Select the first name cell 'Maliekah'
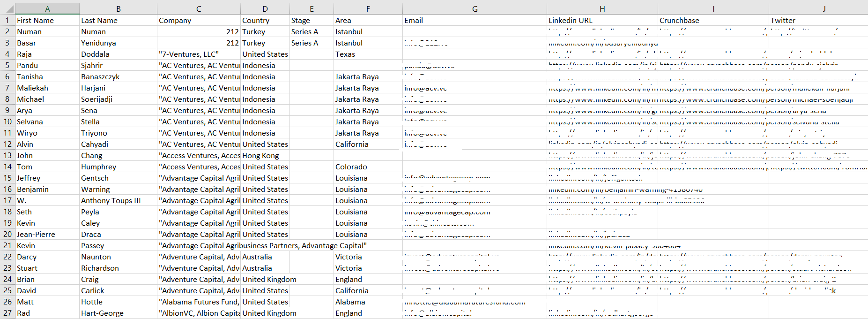The image size is (868, 319). [47, 88]
